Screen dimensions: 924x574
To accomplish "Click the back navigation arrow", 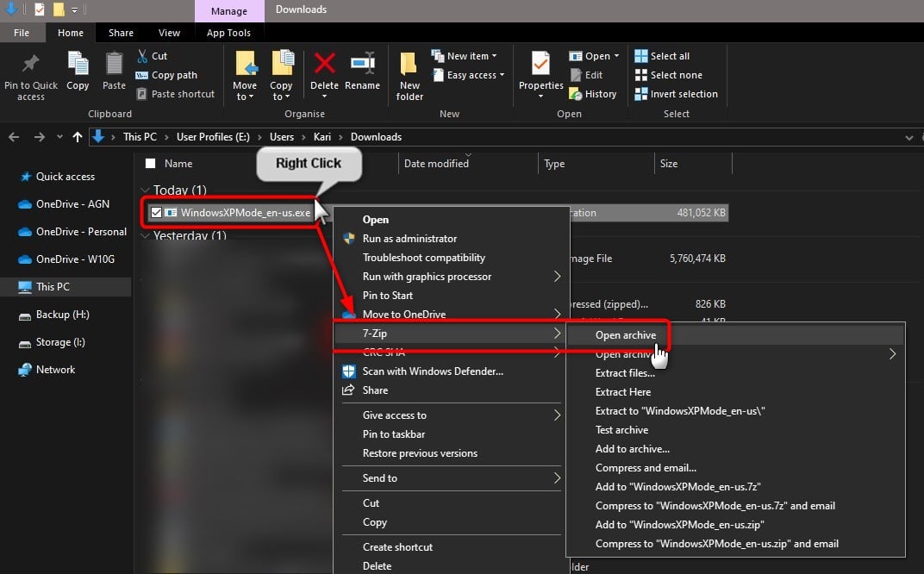I will point(14,136).
